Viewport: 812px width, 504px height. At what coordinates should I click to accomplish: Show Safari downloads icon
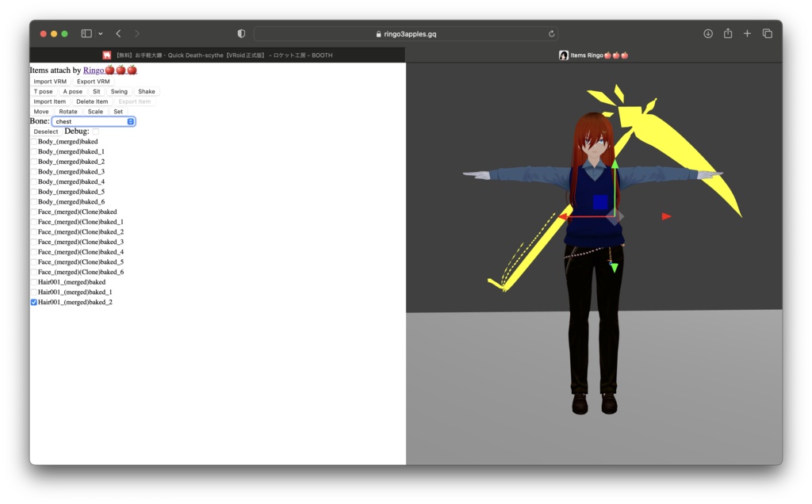708,33
